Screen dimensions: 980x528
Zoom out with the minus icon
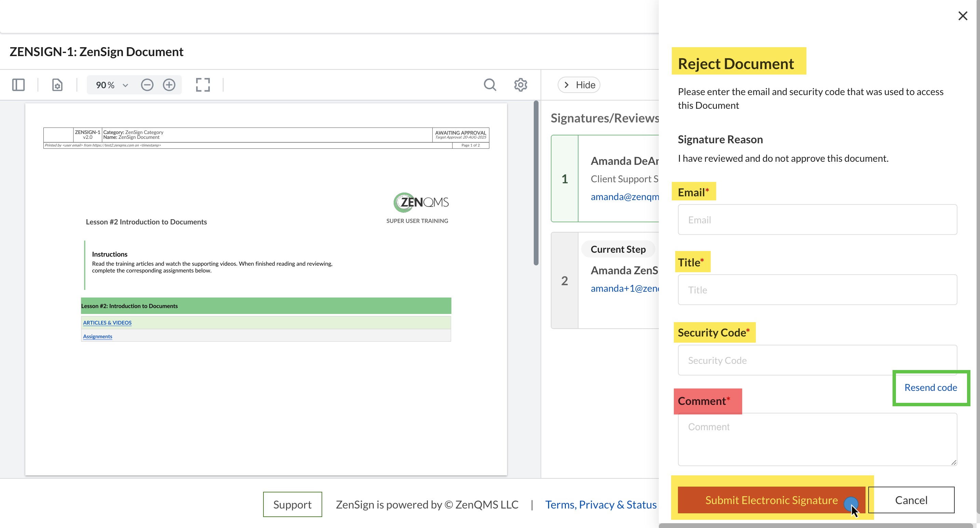click(147, 84)
